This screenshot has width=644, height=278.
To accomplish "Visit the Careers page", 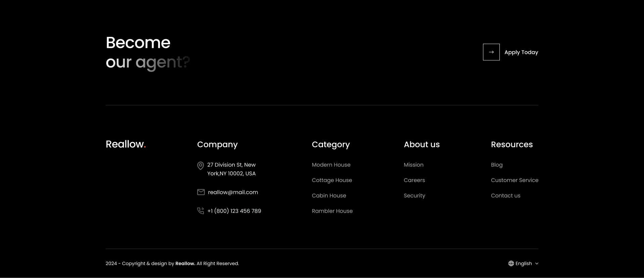I will [414, 180].
